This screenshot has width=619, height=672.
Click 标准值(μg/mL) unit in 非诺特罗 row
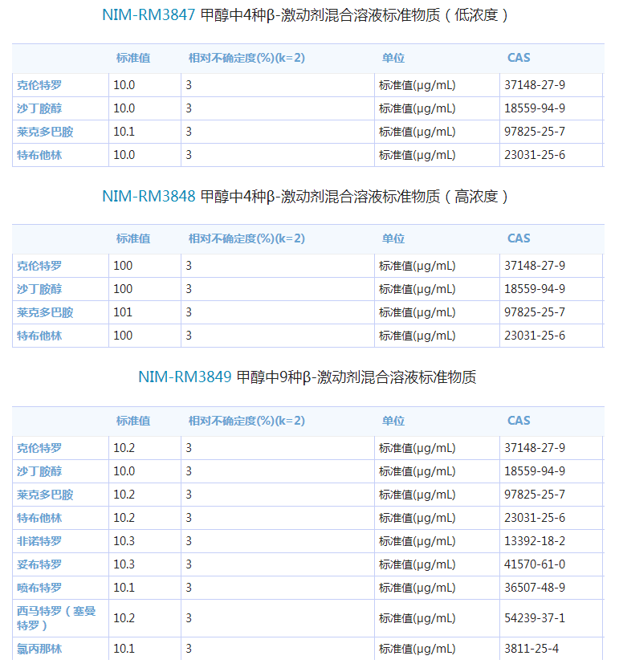417,541
